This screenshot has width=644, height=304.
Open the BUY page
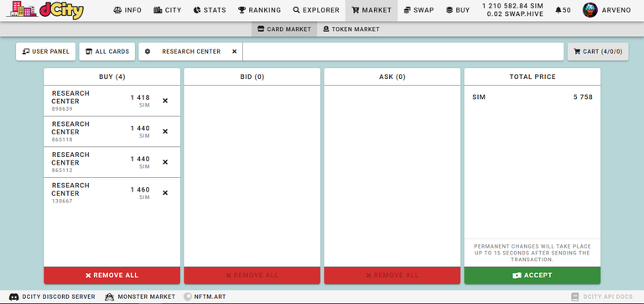coord(458,10)
